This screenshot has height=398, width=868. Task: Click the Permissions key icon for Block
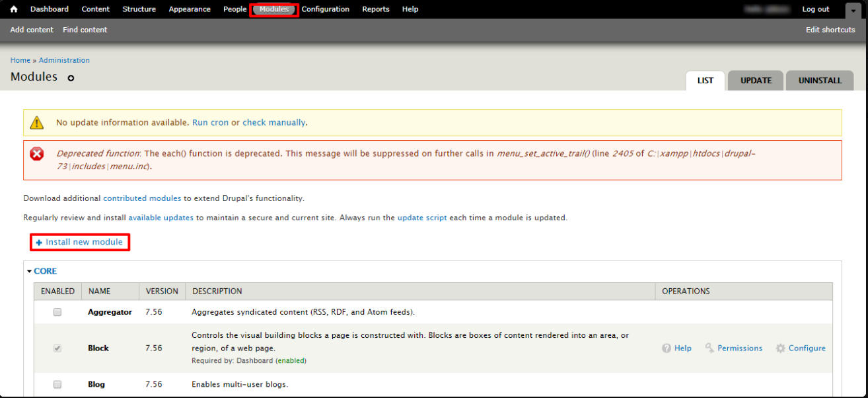pos(708,348)
